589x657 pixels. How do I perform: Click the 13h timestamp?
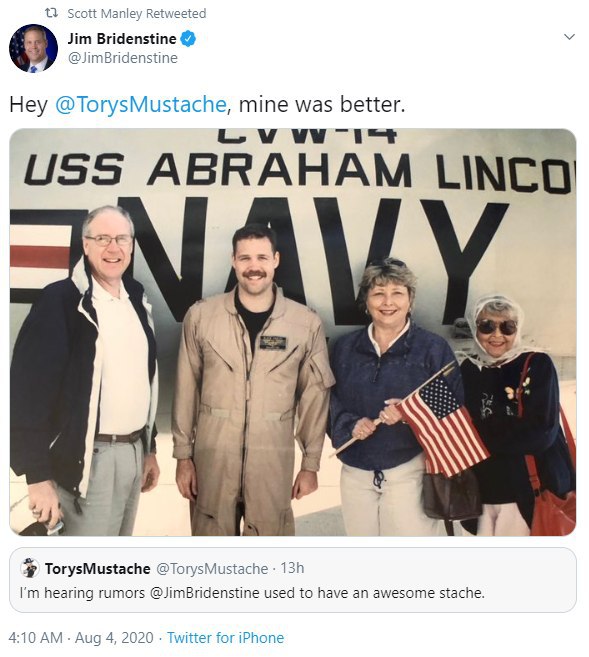(x=292, y=568)
